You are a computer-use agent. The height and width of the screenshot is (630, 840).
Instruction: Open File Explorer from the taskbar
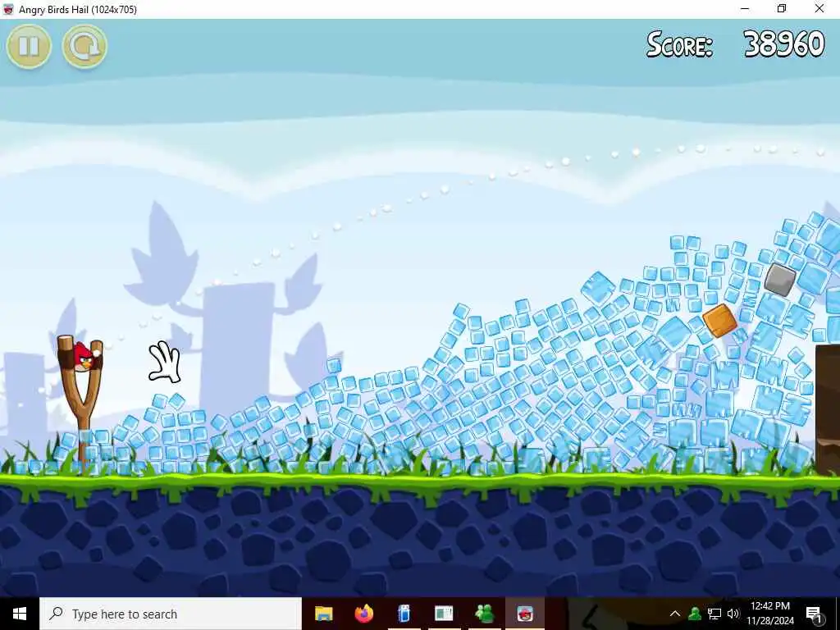pos(323,614)
